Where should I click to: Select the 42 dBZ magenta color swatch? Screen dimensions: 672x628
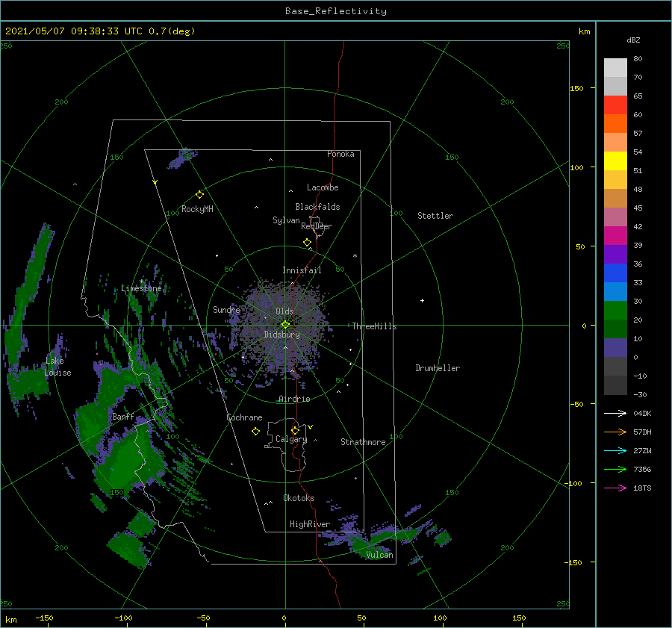coord(615,236)
